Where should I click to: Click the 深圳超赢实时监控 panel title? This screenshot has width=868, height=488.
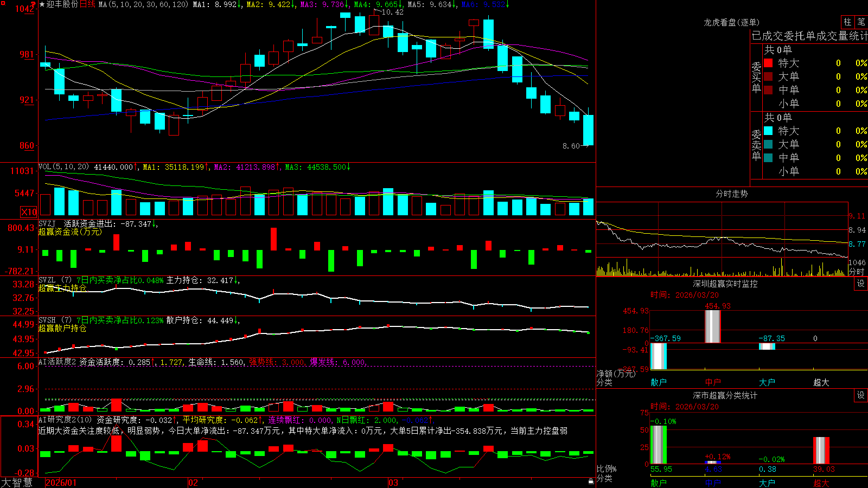(x=725, y=284)
